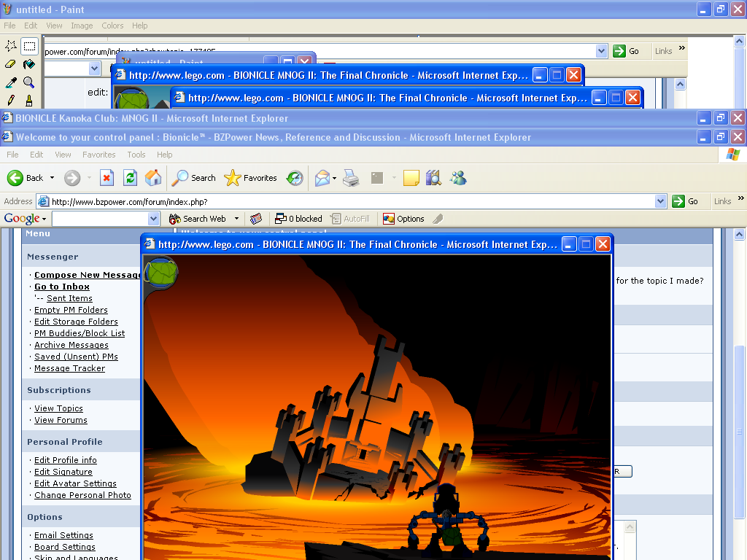Viewport: 747px width, 560px height.
Task: Click the Google toolbar news icon
Action: (256, 219)
